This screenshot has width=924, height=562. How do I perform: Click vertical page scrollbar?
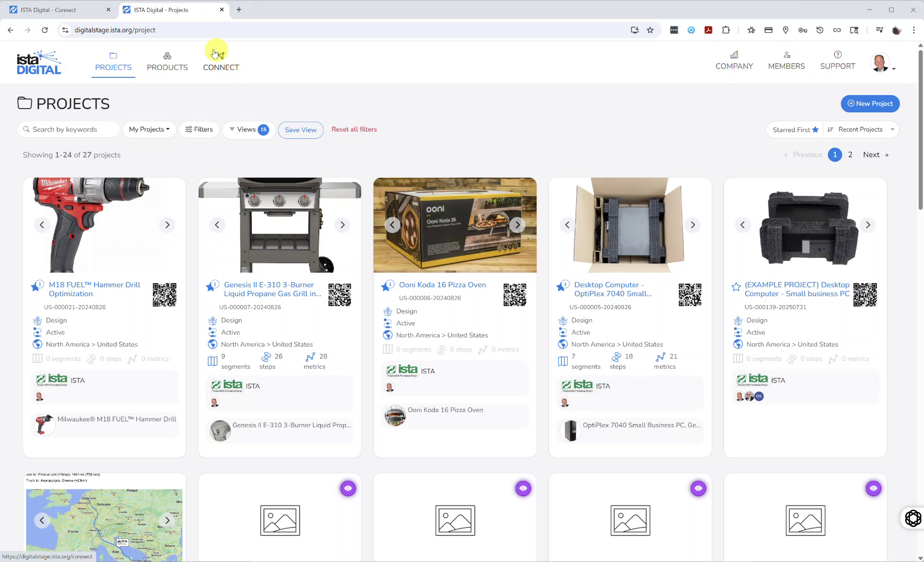pyautogui.click(x=920, y=130)
